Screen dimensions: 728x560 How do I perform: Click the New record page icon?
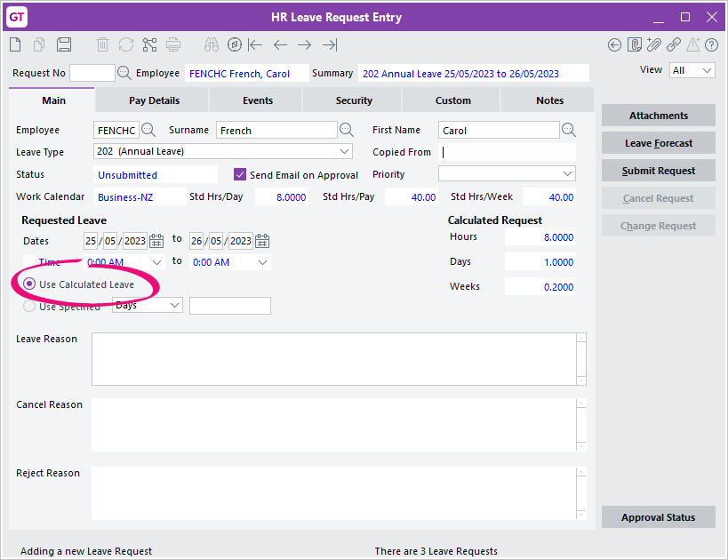point(16,44)
